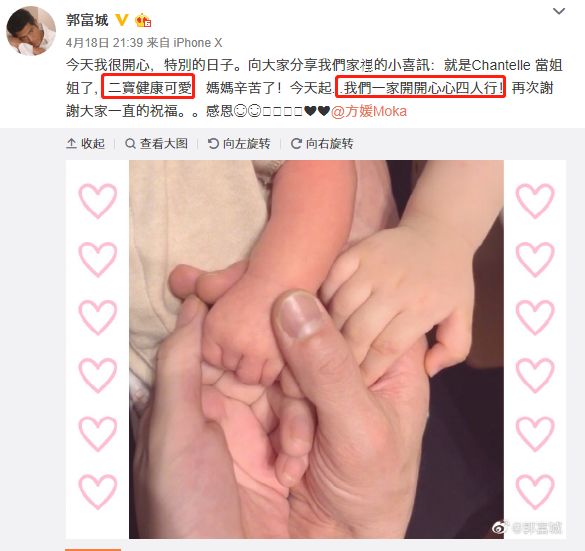Viewport: 585px width, 551px height.
Task: Open the @方媛Moka mention
Action: tap(369, 111)
